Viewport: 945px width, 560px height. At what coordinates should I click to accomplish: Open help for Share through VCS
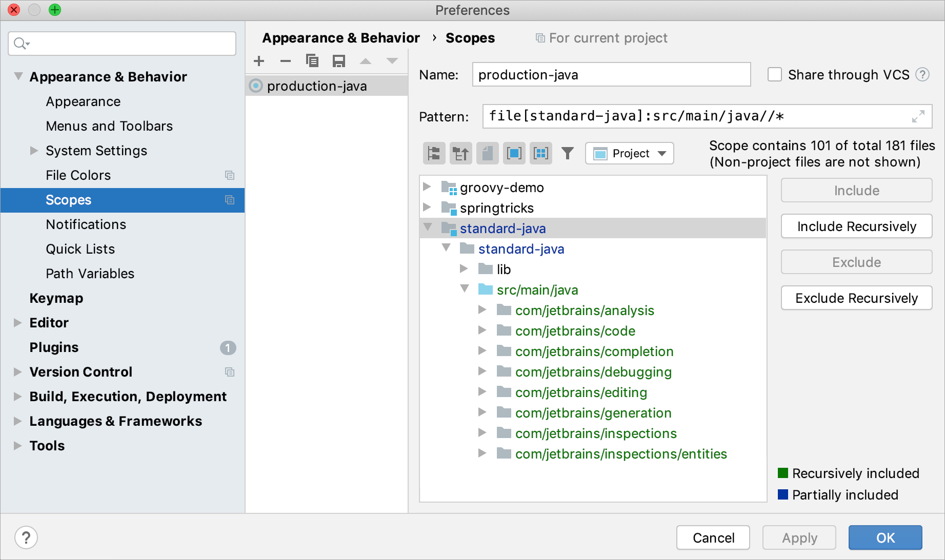click(922, 75)
